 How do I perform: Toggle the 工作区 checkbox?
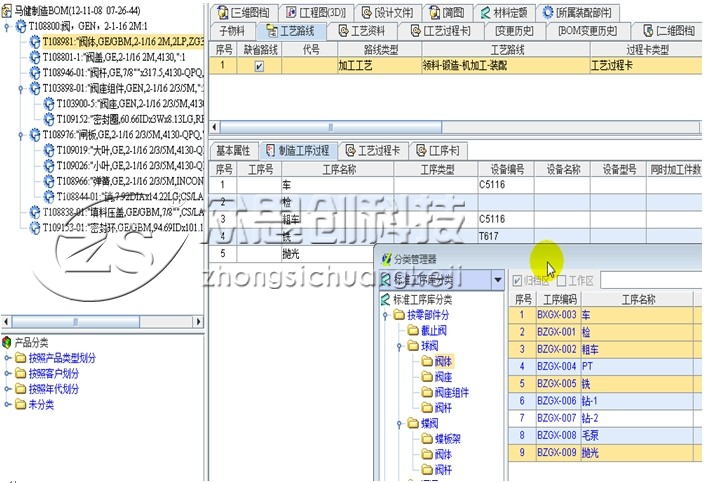pyautogui.click(x=561, y=280)
